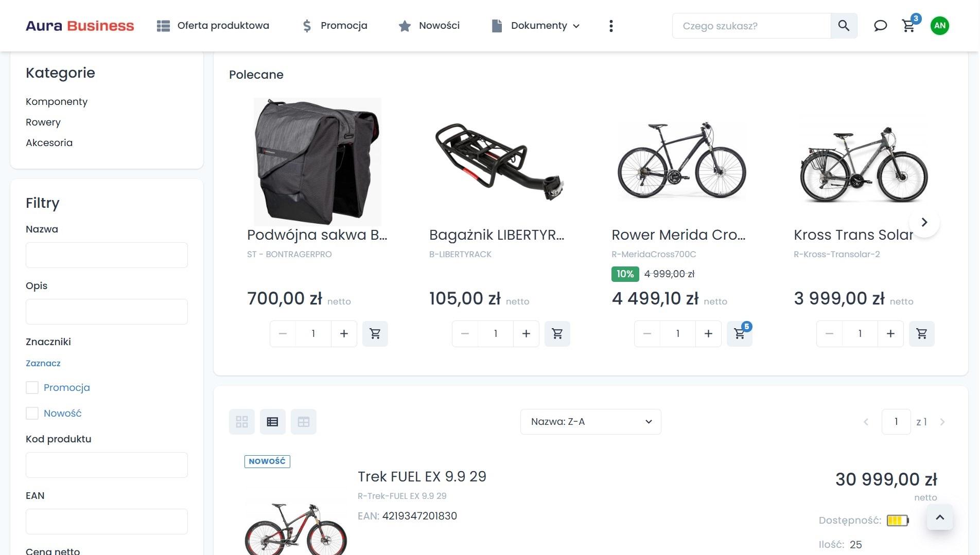Decrease quantity for Kross Trans Solar

tap(829, 334)
